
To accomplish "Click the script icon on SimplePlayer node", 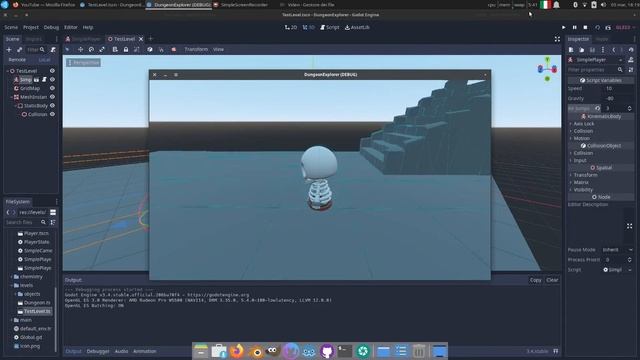I will pyautogui.click(x=44, y=80).
